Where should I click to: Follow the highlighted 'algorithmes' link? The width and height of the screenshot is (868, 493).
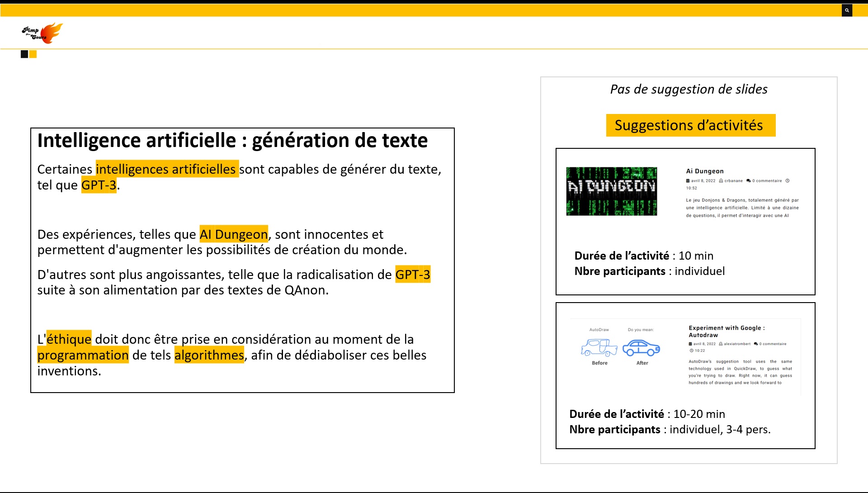click(x=209, y=355)
